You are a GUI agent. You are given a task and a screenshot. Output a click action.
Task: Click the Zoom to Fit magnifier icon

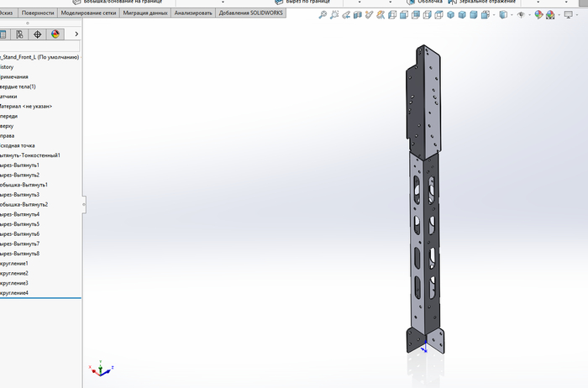click(323, 15)
